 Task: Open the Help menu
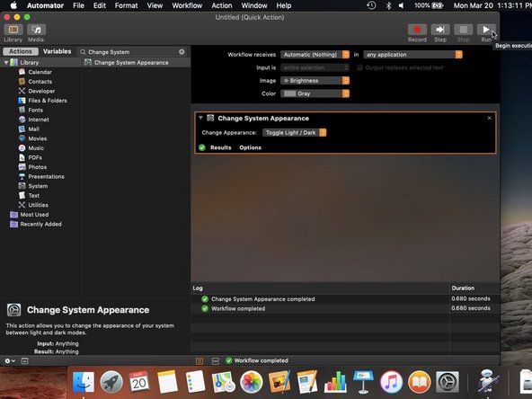click(x=283, y=5)
